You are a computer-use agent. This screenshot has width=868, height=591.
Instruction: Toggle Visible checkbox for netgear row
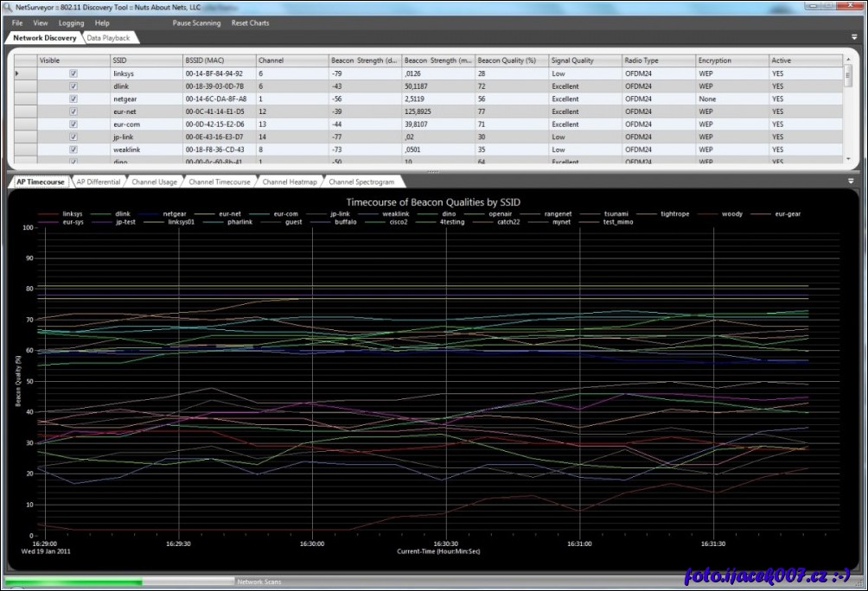[x=73, y=98]
